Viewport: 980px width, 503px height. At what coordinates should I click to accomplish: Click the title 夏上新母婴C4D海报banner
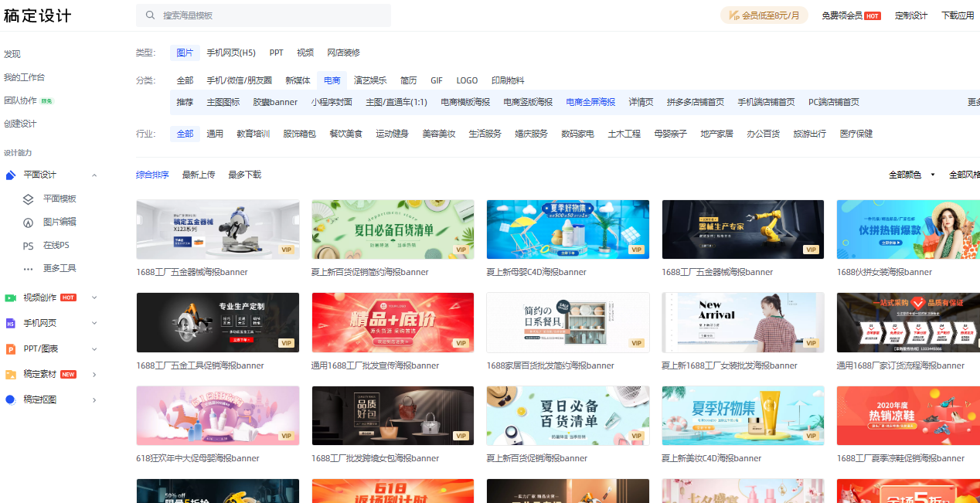(x=536, y=272)
